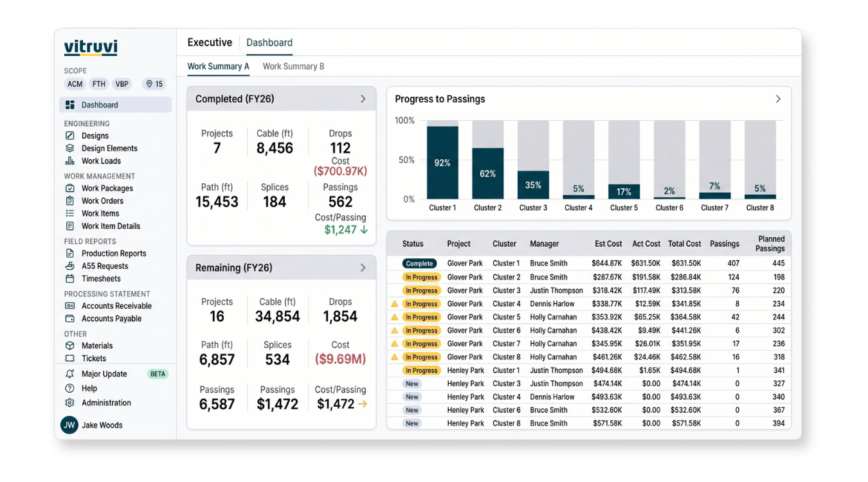
Task: Click the Cluster 3 35% progress bar
Action: pos(533,185)
